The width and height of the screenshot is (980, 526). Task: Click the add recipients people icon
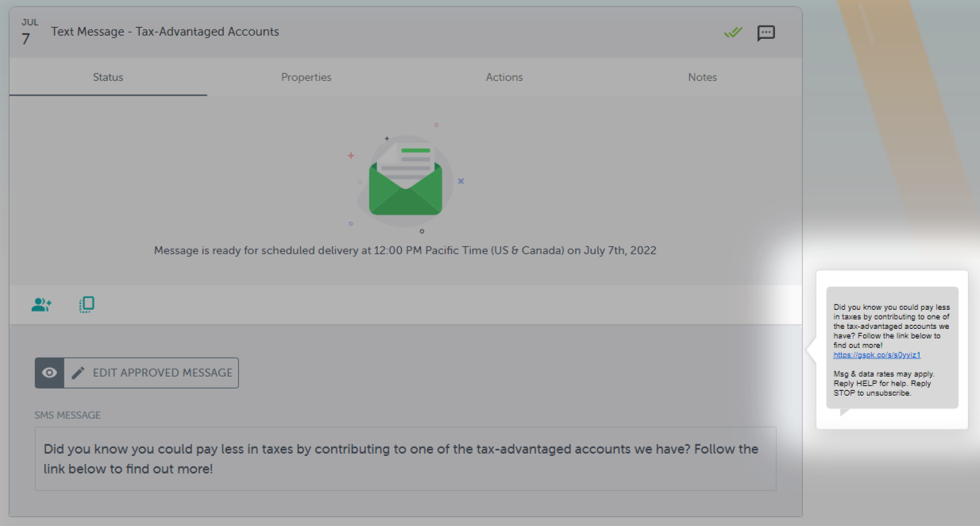(x=41, y=304)
